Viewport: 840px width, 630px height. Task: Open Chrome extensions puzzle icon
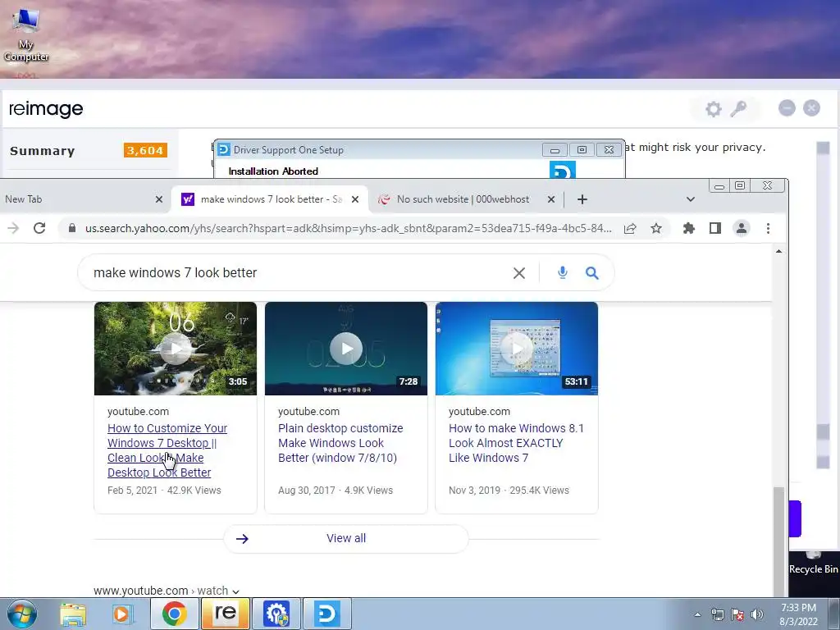(x=689, y=228)
